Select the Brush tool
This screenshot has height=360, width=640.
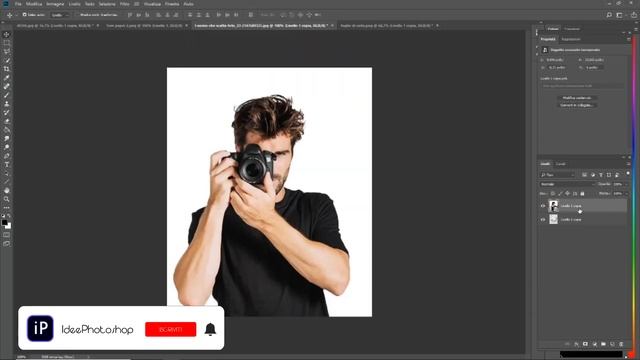pos(7,95)
